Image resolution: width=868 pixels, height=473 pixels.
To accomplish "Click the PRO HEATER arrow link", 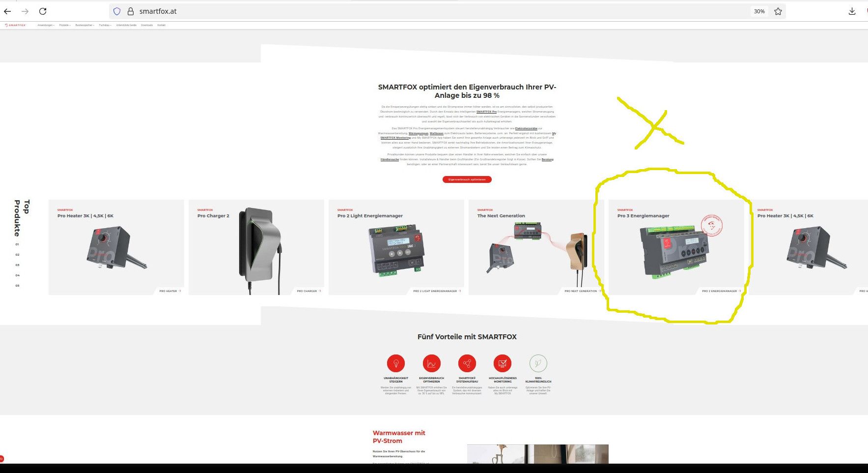I will coord(170,291).
